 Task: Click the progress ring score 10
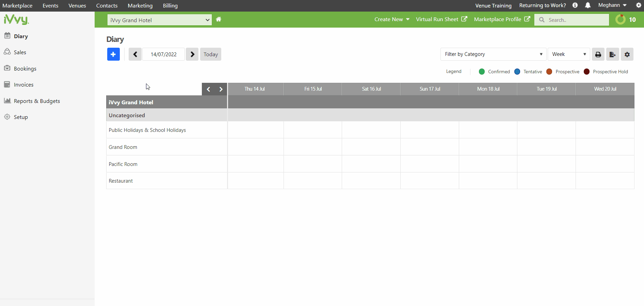(x=626, y=19)
